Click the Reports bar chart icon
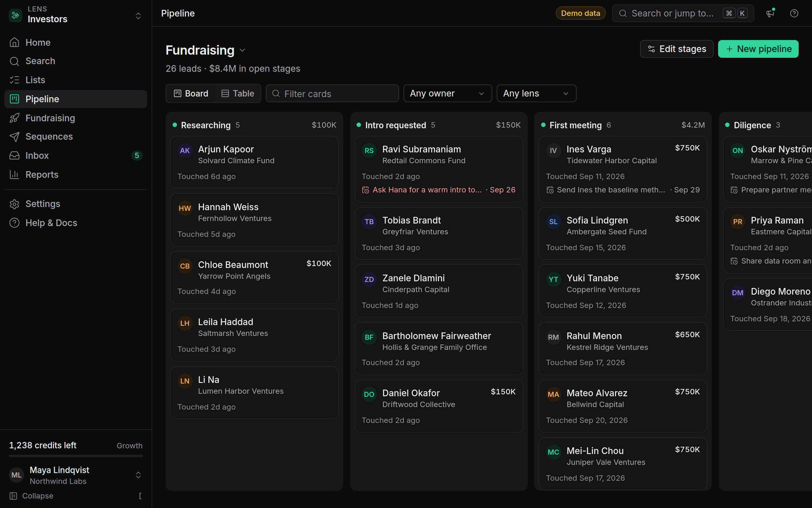The height and width of the screenshot is (508, 812). [x=14, y=174]
